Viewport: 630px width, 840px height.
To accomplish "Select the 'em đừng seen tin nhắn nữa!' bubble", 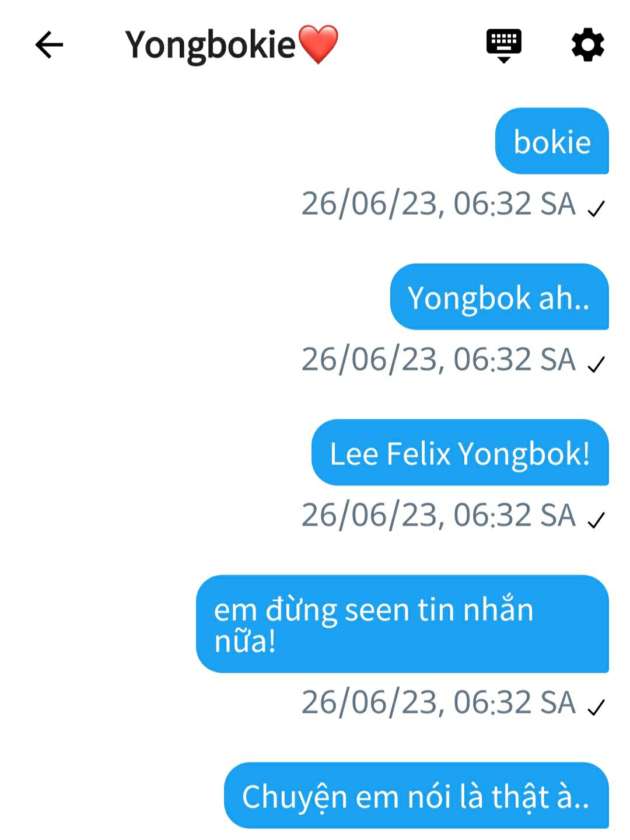I will pyautogui.click(x=402, y=624).
